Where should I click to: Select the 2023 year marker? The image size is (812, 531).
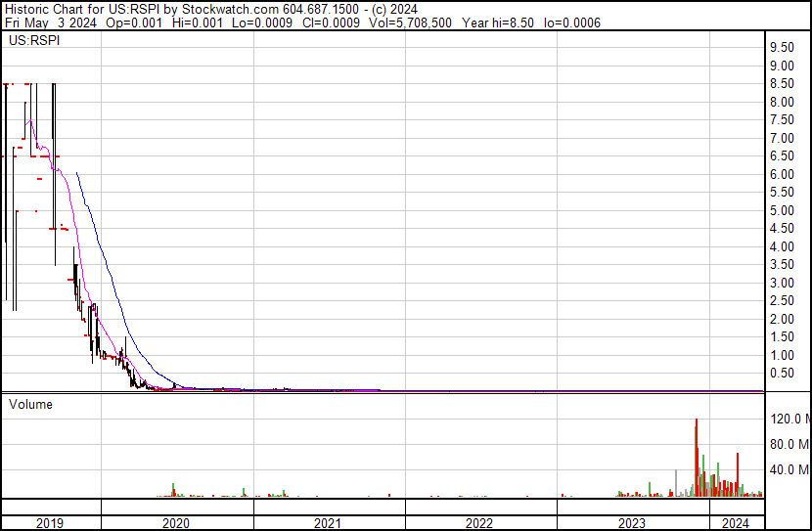pyautogui.click(x=632, y=523)
